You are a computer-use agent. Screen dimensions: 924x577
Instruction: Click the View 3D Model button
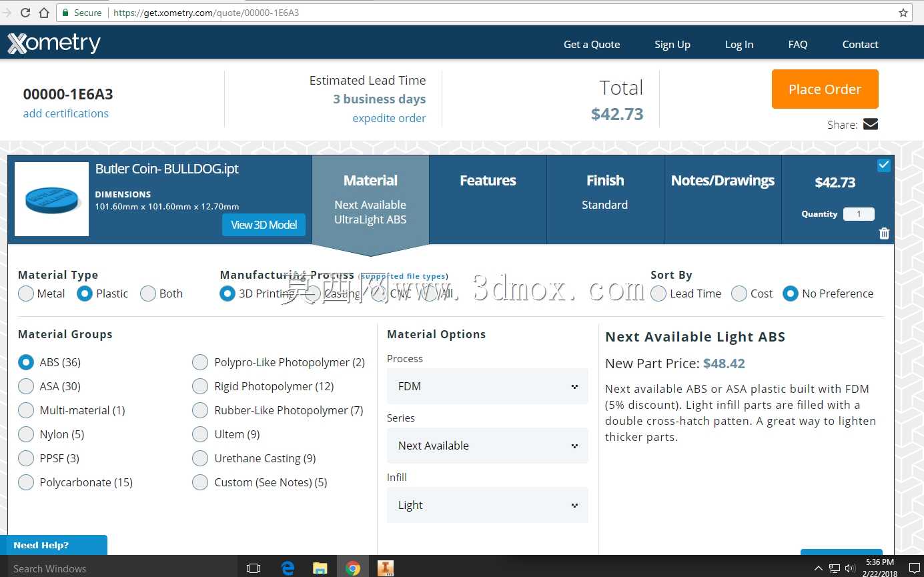coord(264,225)
